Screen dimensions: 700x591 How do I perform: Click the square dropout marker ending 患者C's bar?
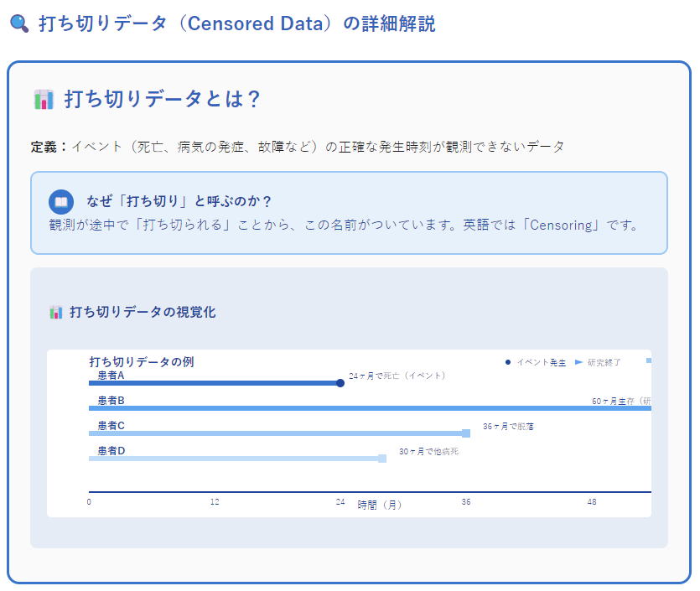point(466,433)
